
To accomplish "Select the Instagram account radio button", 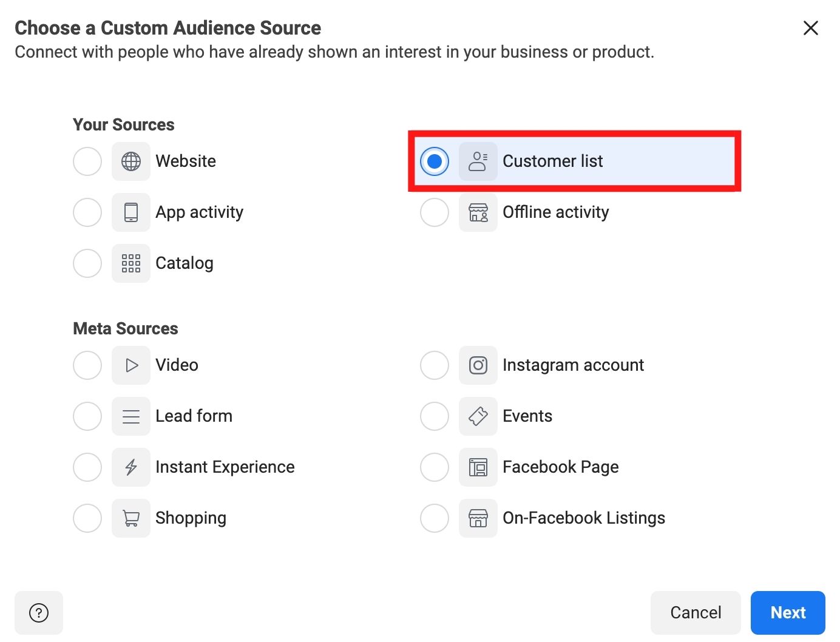I will (x=435, y=365).
